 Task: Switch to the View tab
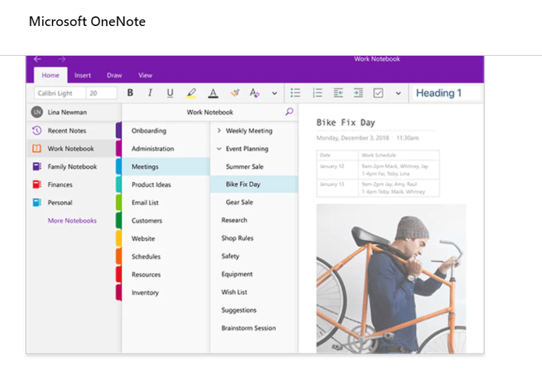pyautogui.click(x=145, y=75)
